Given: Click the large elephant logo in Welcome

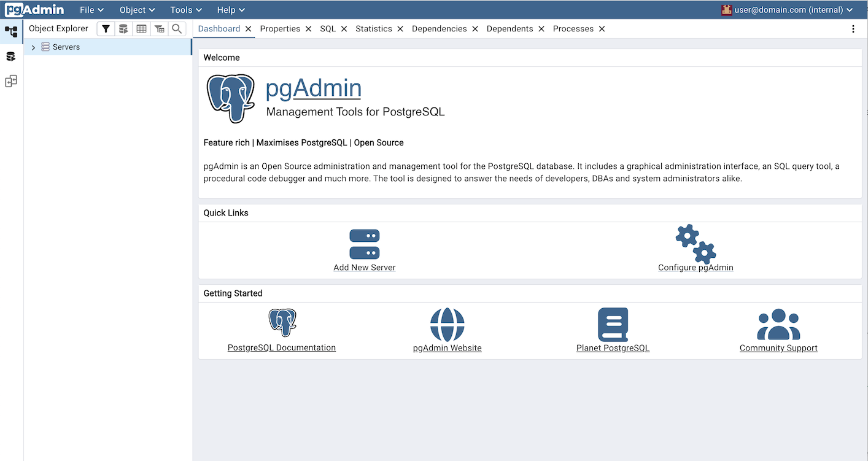Looking at the screenshot, I should pos(231,98).
